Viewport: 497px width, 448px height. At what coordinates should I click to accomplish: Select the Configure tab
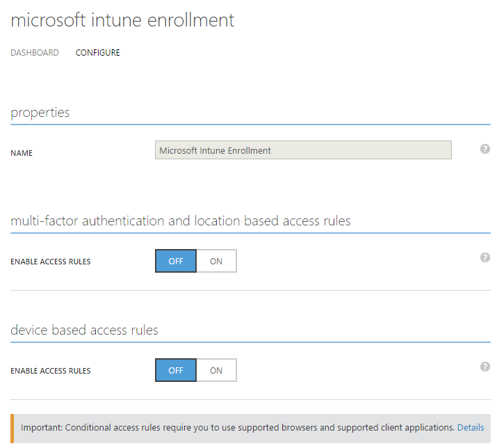[x=97, y=53]
